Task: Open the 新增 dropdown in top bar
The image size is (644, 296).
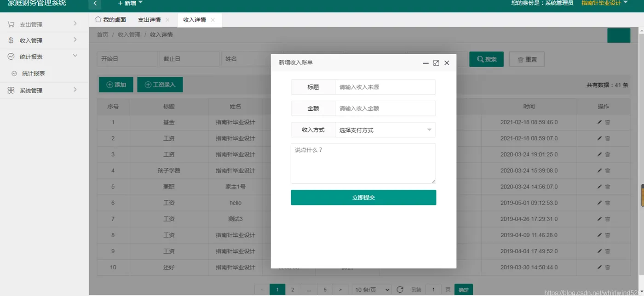Action: pos(131,3)
